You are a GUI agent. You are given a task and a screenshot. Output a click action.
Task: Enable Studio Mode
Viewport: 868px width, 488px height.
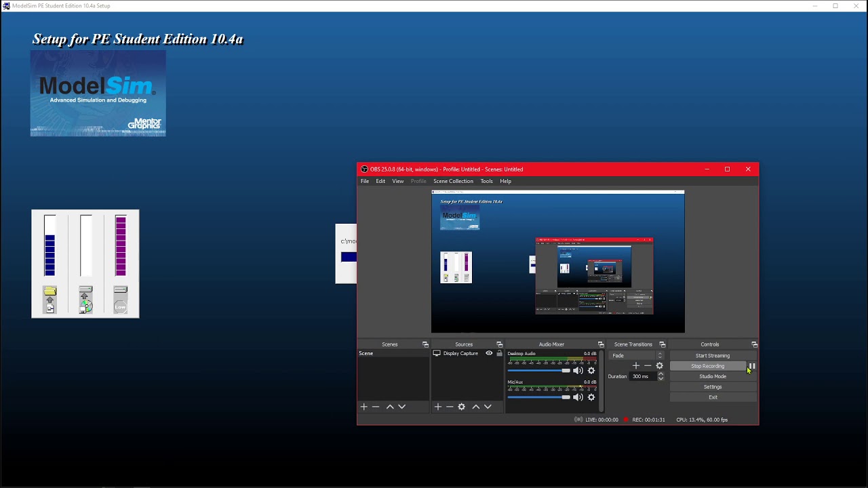click(x=713, y=377)
